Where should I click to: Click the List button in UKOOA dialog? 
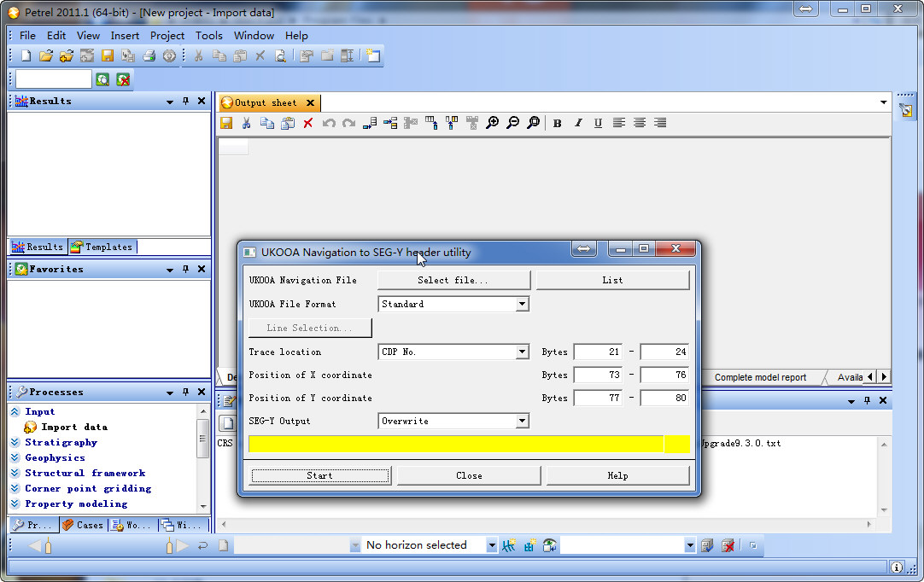(612, 281)
